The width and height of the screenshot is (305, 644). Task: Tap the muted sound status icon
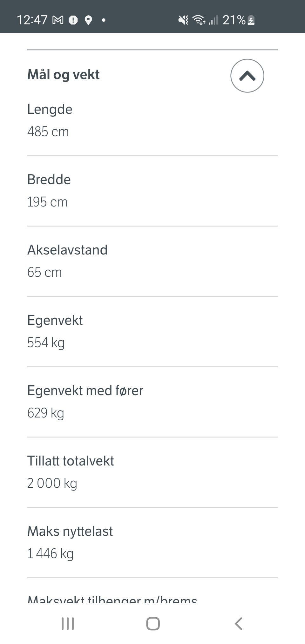183,20
